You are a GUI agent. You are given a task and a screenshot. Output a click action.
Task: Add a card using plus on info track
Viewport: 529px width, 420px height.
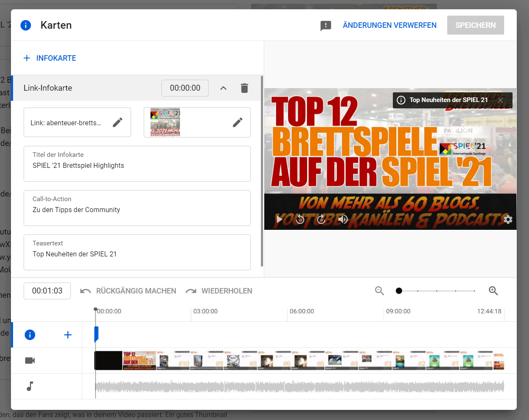[x=67, y=334]
